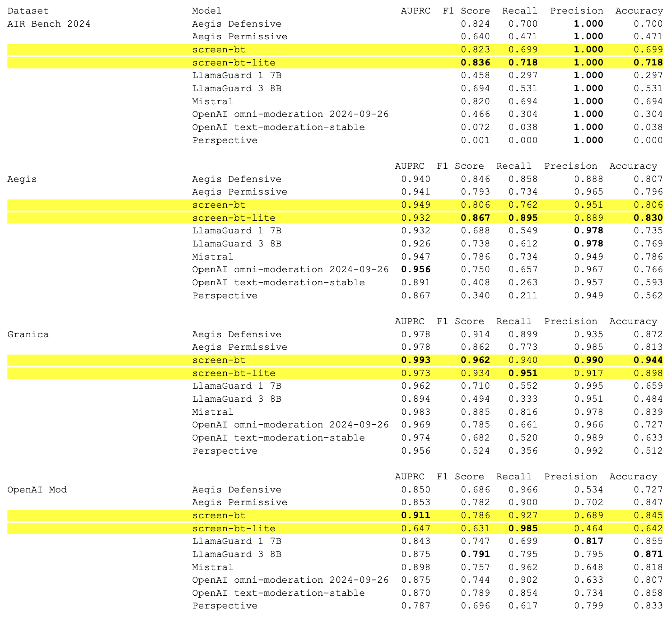Click the "Aegis" dataset label in first column
The width and height of the screenshot is (672, 622).
(x=22, y=179)
